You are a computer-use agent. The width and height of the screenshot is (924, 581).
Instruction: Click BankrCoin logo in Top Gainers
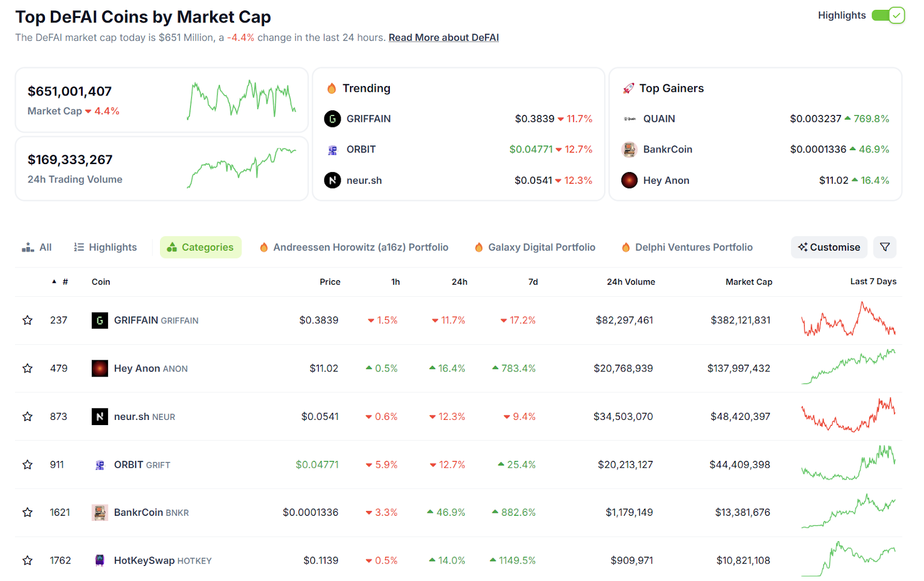click(629, 150)
